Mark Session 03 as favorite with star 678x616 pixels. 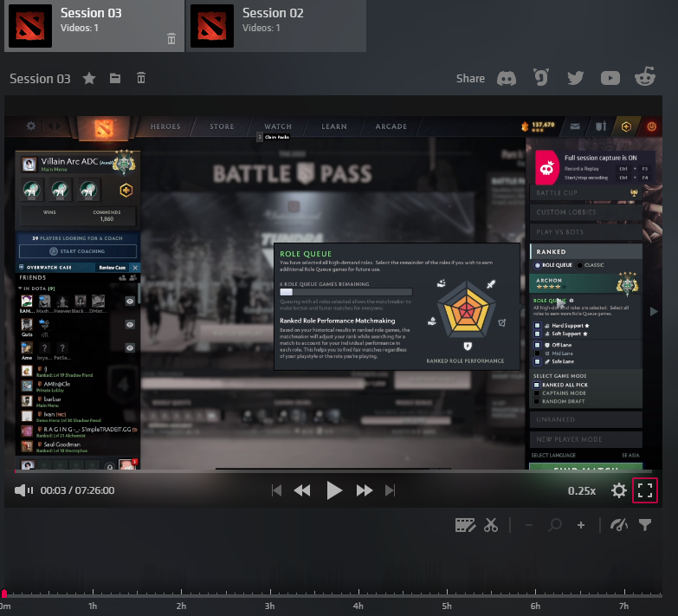[89, 78]
